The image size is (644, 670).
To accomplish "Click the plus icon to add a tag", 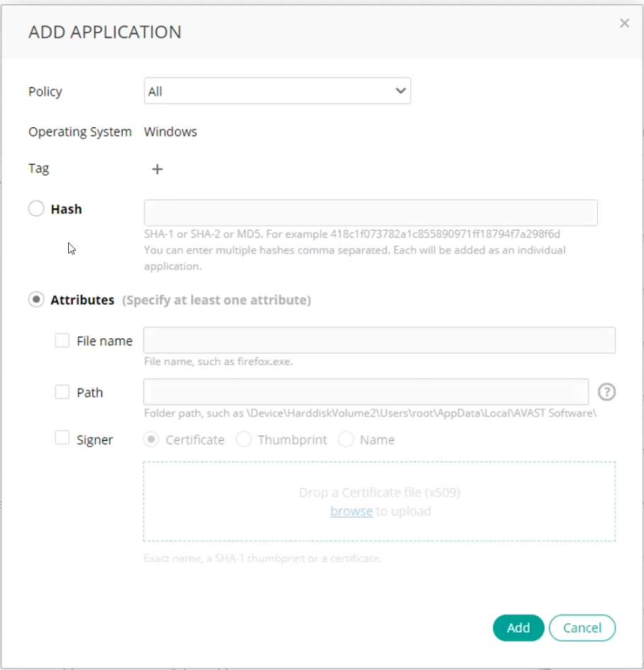I will click(x=158, y=169).
